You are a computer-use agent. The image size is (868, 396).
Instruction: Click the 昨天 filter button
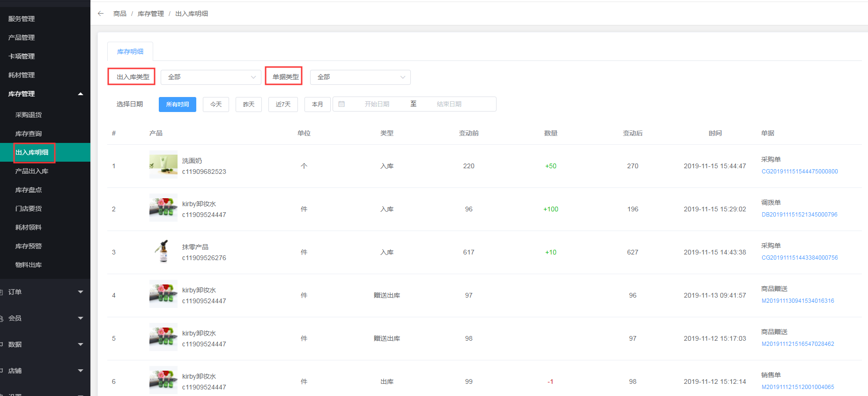pos(249,104)
